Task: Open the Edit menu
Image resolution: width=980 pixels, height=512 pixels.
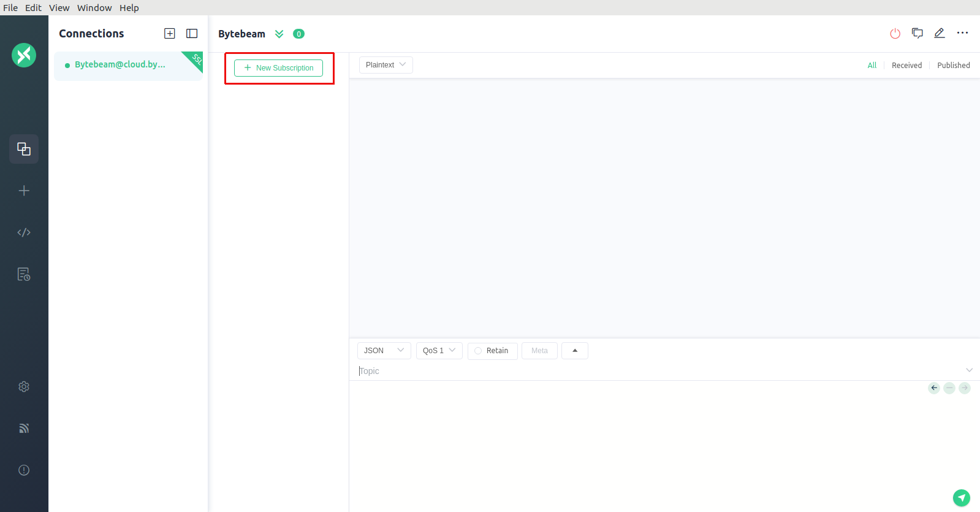Action: coord(33,8)
